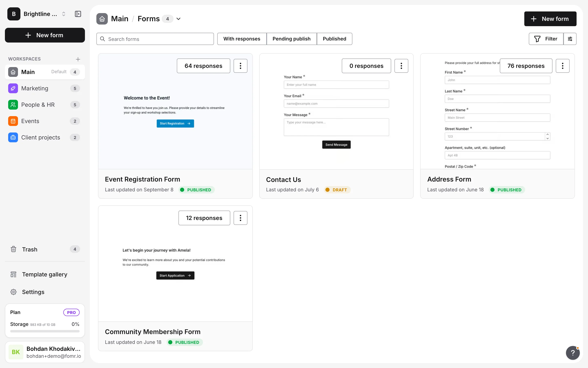This screenshot has width=588, height=368.
Task: Open the Client projects briefcase icon
Action: pyautogui.click(x=13, y=138)
